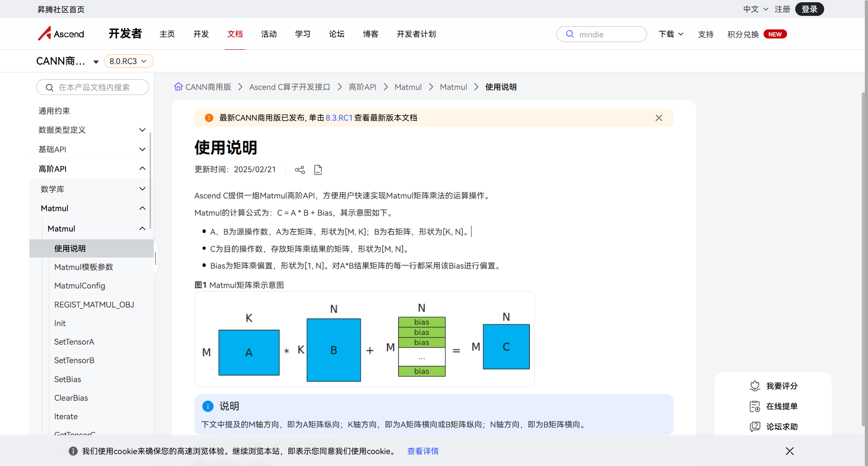
Task: Expand 基础API in the sidebar
Action: point(142,149)
